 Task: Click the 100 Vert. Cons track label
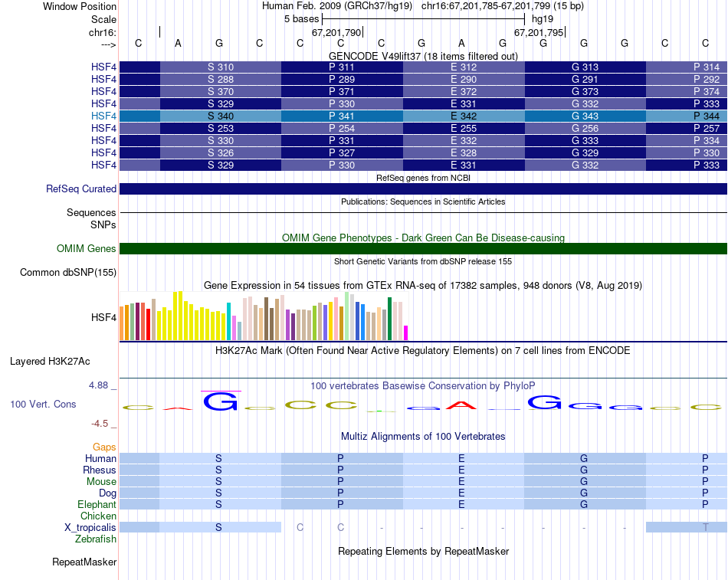tap(43, 404)
